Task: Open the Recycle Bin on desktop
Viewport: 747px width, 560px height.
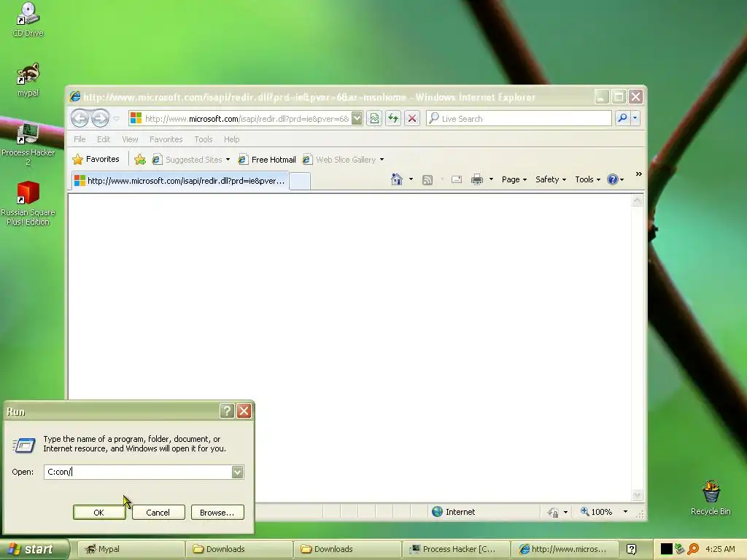Action: click(x=711, y=497)
